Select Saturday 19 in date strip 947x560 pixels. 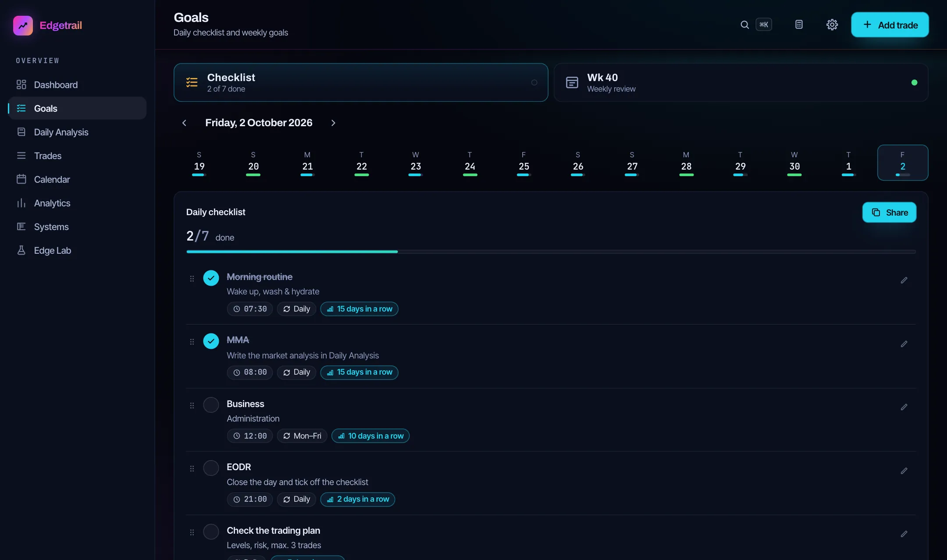pyautogui.click(x=199, y=163)
